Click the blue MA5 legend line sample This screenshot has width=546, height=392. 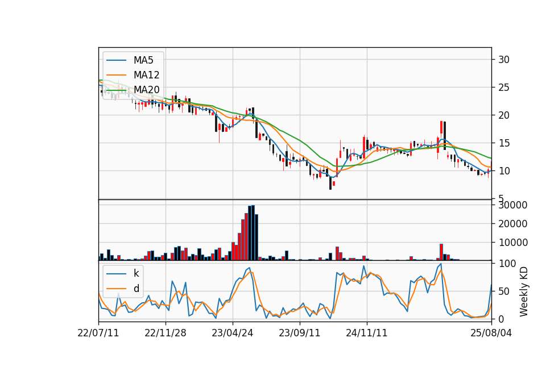click(116, 60)
